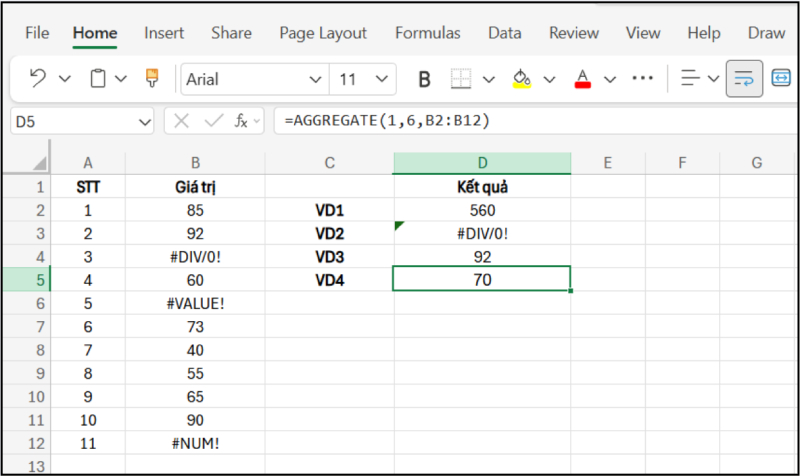Image resolution: width=800 pixels, height=476 pixels.
Task: Expand the Arial font name dropdown
Action: click(x=315, y=79)
